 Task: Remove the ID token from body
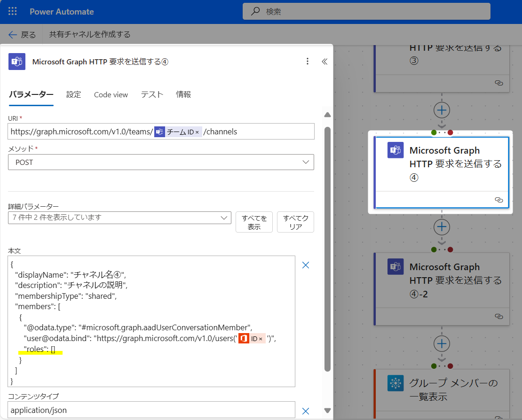click(x=261, y=339)
